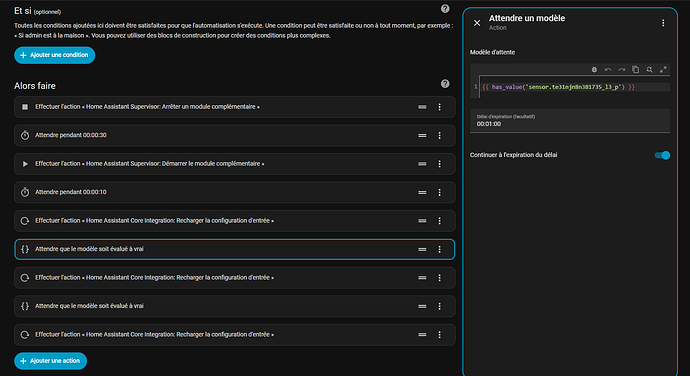Open three-dot menu on non-highlighted wait-template row
The image size is (690, 376).
pyautogui.click(x=439, y=306)
